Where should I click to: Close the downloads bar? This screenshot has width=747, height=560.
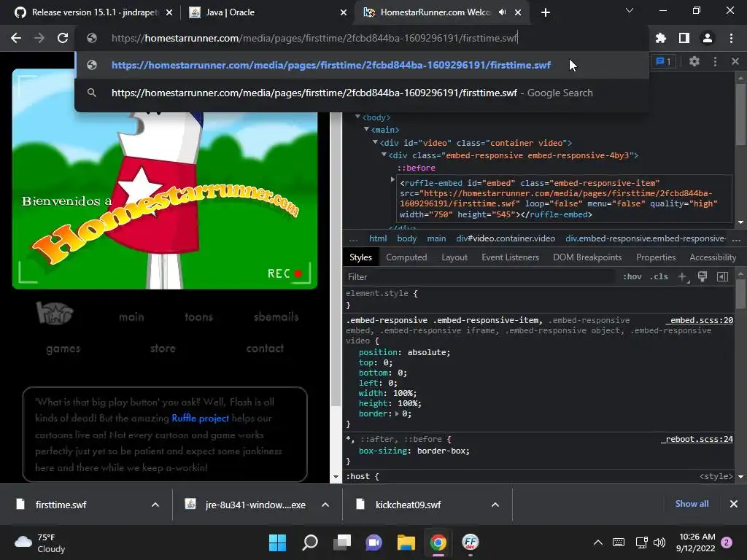734,504
